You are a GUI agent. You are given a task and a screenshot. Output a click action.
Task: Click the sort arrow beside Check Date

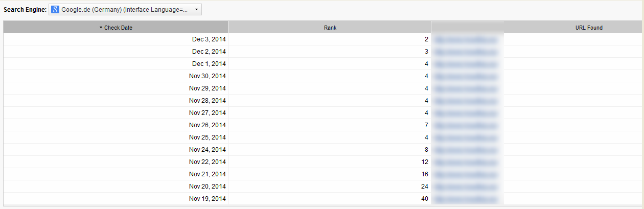(x=101, y=28)
